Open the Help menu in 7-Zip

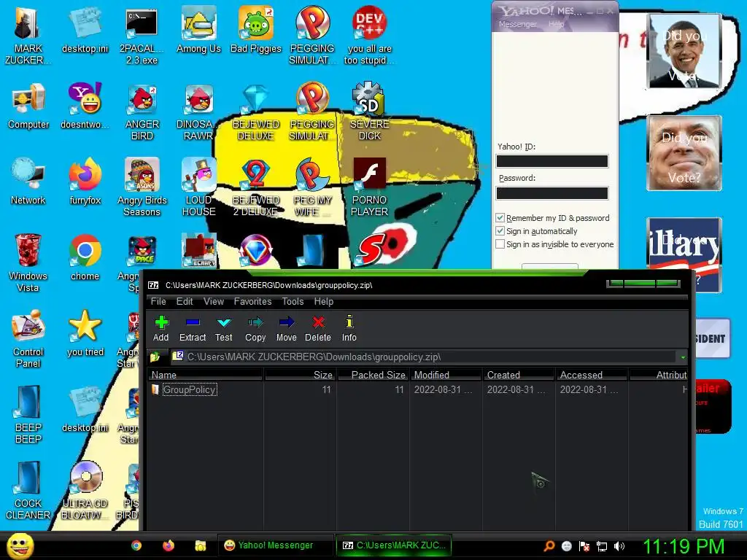(323, 301)
